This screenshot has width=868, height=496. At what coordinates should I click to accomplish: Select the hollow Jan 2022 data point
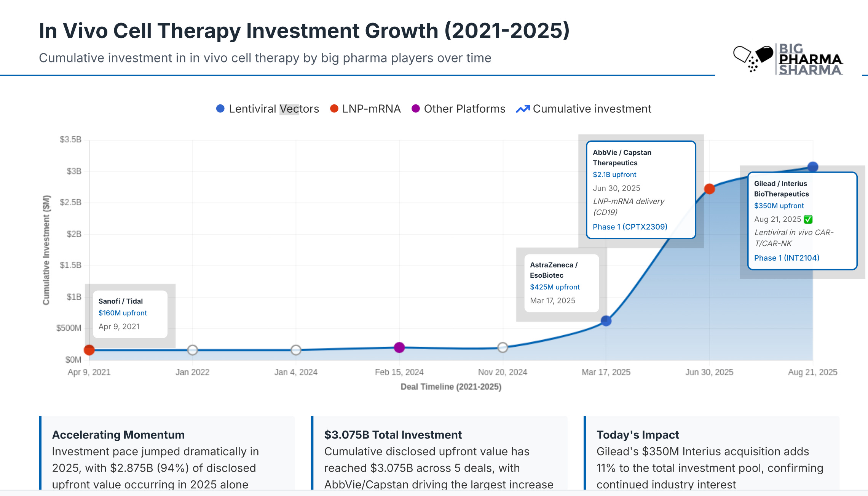tap(193, 350)
